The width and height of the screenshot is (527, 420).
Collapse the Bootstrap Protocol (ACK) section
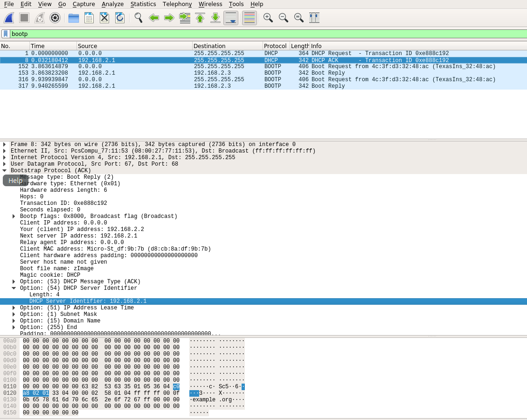click(x=4, y=170)
